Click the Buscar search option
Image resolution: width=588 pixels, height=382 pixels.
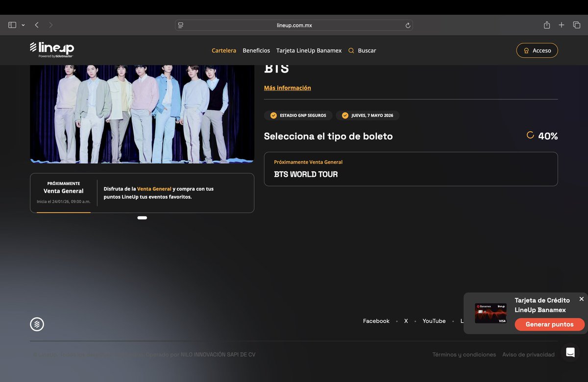point(367,50)
